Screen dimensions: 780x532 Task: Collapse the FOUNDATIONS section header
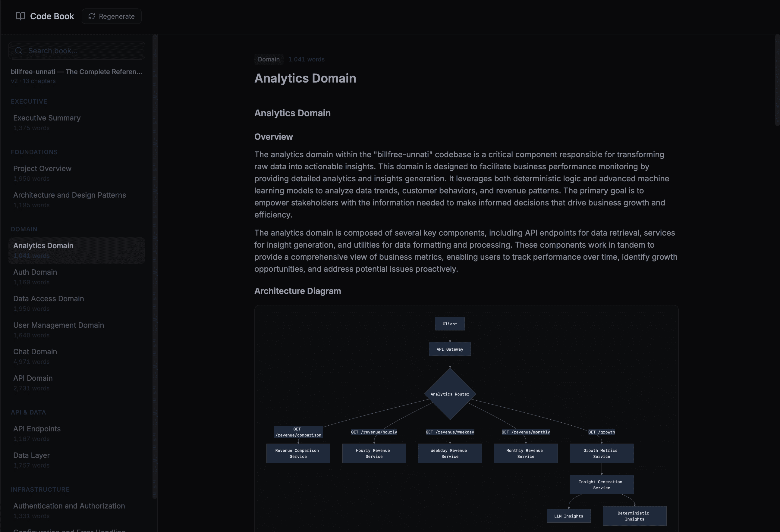click(34, 152)
